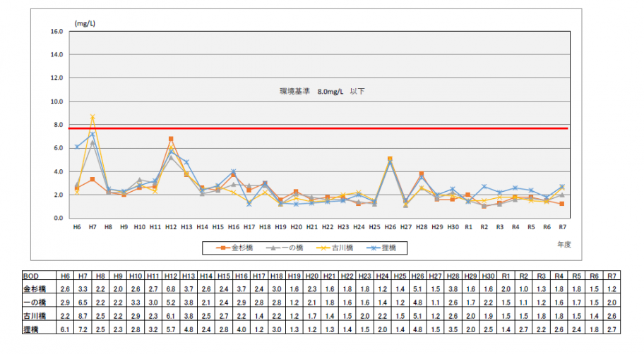The height and width of the screenshot is (354, 644).
Task: Click the 金杉橋 H12 peak data point
Action: (171, 139)
